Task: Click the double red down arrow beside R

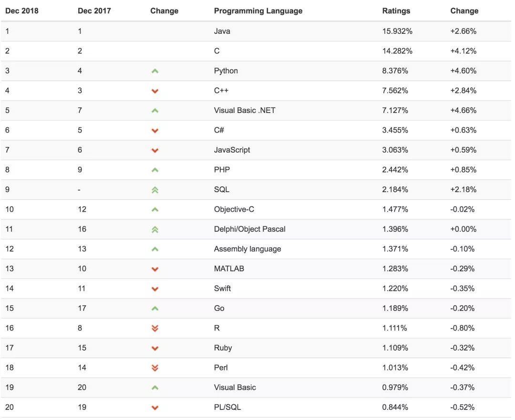Action: (155, 328)
